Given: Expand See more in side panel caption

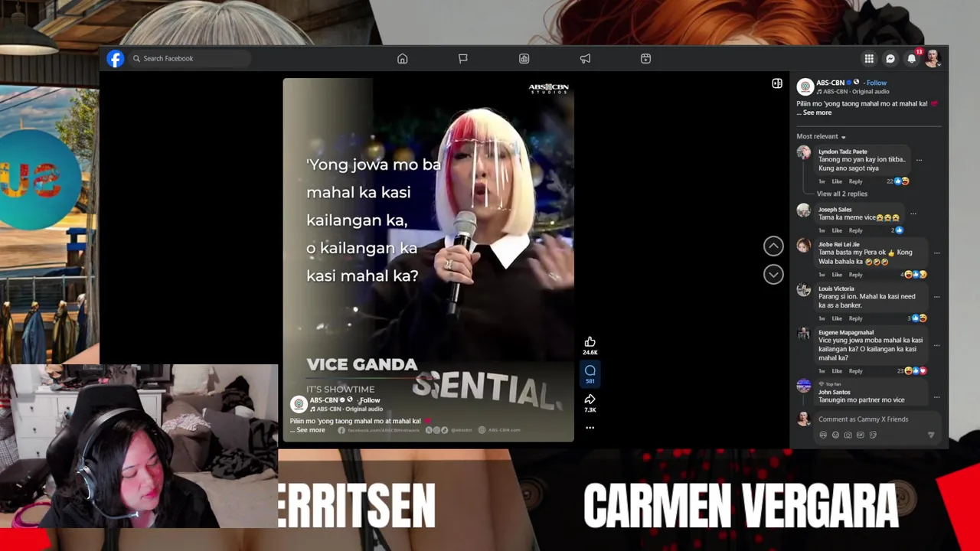Looking at the screenshot, I should point(817,112).
